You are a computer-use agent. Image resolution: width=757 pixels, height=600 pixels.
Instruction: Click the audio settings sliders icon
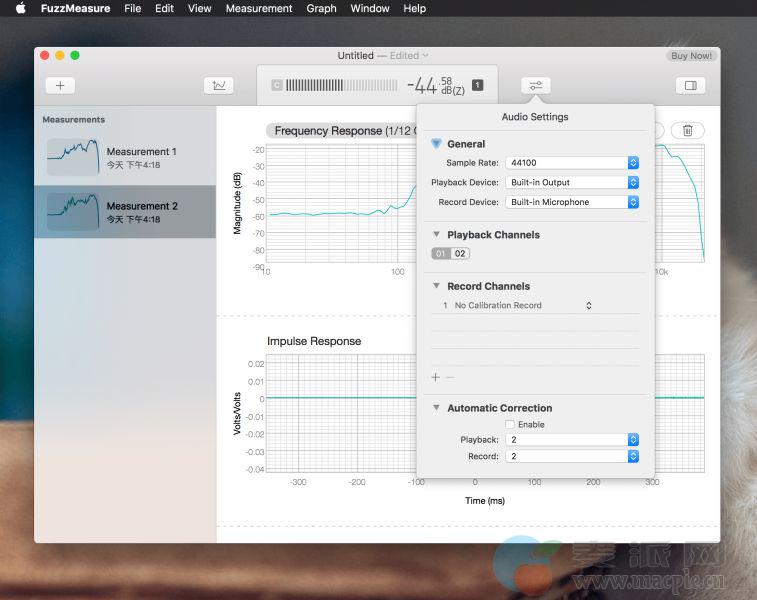(x=536, y=86)
